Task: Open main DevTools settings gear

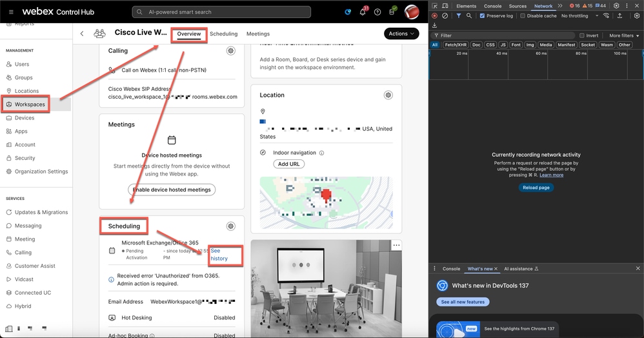Action: point(616,6)
